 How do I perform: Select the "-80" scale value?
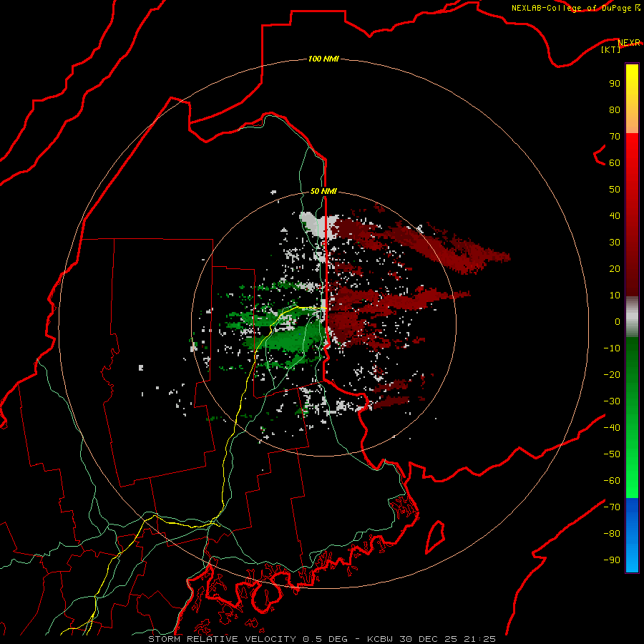click(x=612, y=534)
